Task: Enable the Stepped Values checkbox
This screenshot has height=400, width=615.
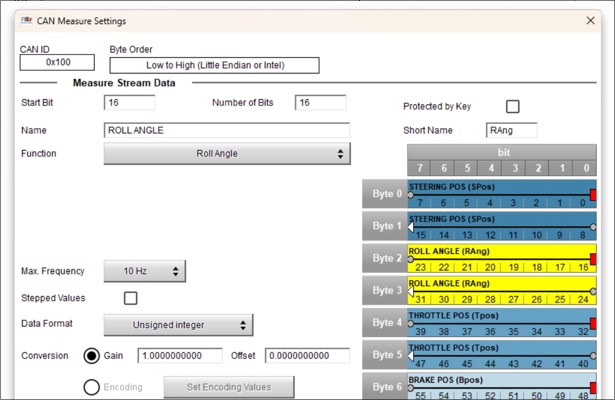Action: [130, 298]
